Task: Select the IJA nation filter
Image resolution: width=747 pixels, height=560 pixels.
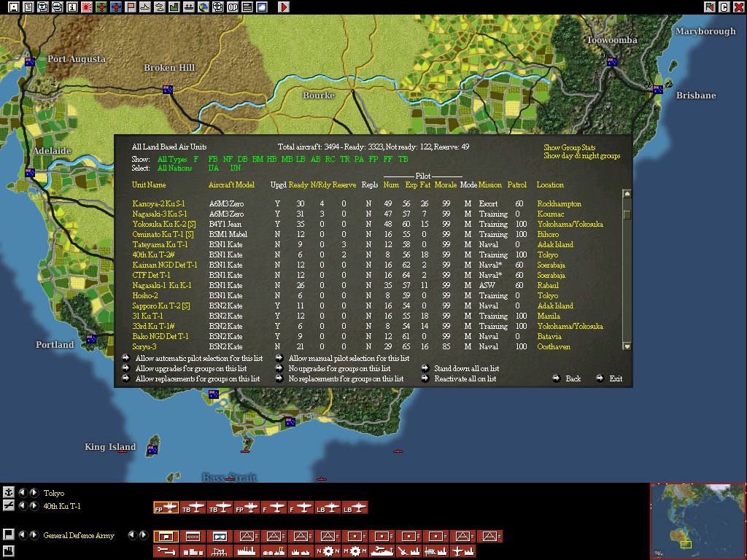Action: click(x=213, y=168)
